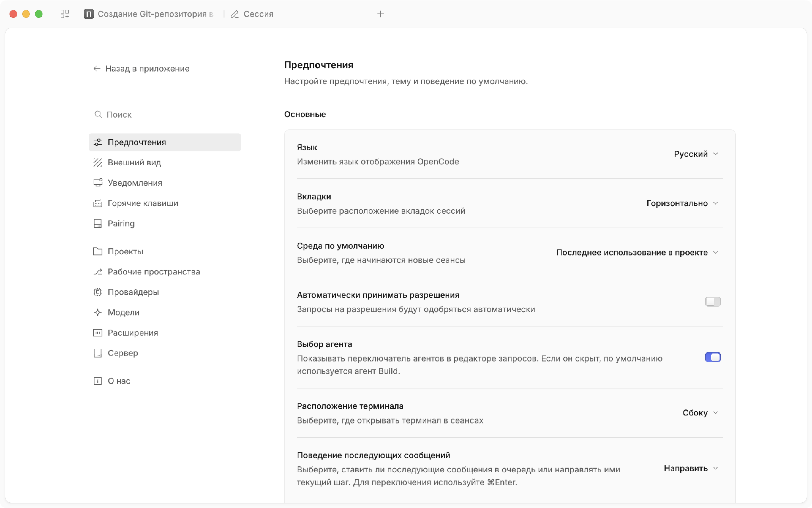Viewport: 812px width, 508px height.
Task: Open Расширения section
Action: pyautogui.click(x=165, y=333)
